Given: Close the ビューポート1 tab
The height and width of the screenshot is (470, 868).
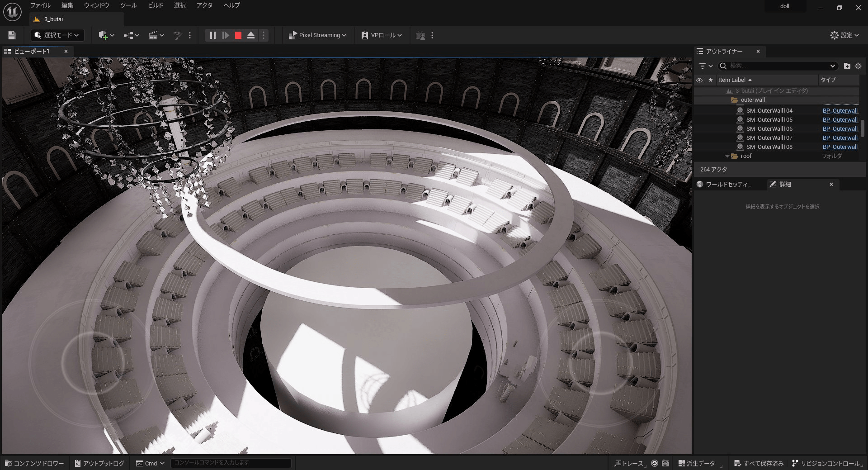Looking at the screenshot, I should [66, 52].
